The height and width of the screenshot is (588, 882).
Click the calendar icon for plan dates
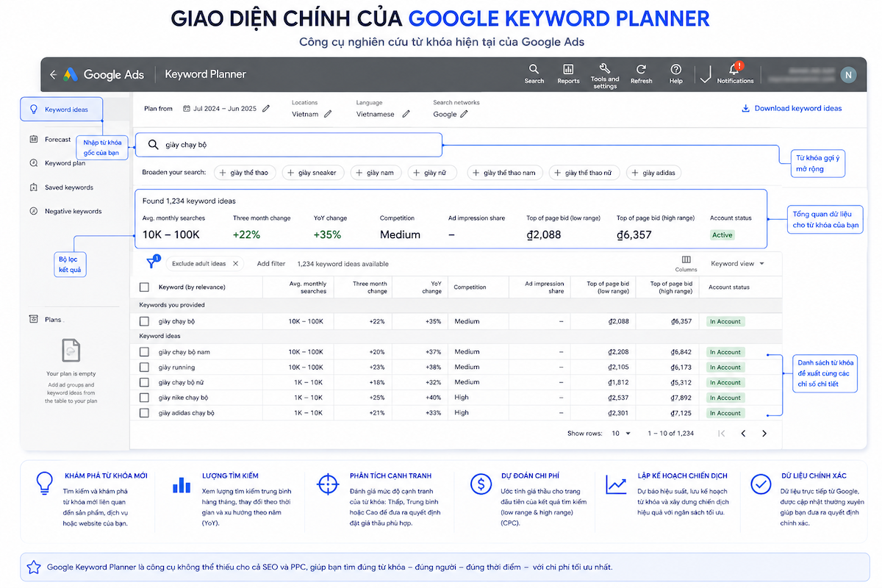pyautogui.click(x=187, y=109)
